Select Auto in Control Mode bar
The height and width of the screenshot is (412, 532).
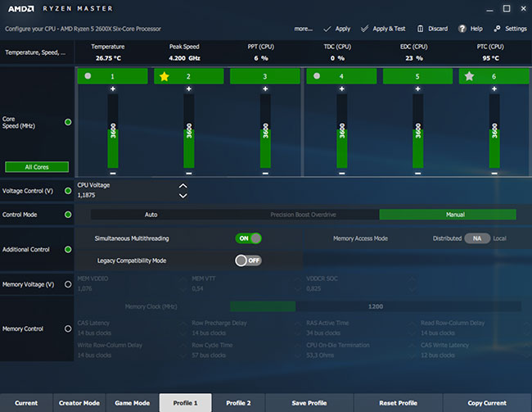(151, 215)
